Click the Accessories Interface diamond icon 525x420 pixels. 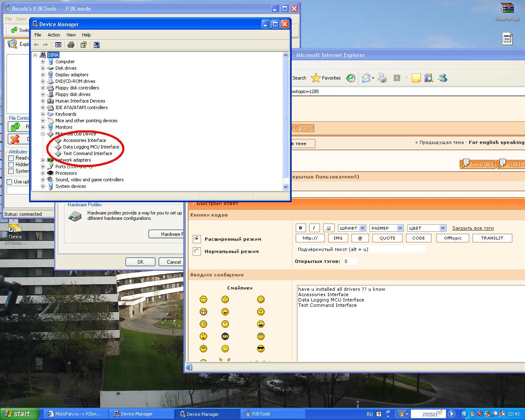tap(58, 140)
